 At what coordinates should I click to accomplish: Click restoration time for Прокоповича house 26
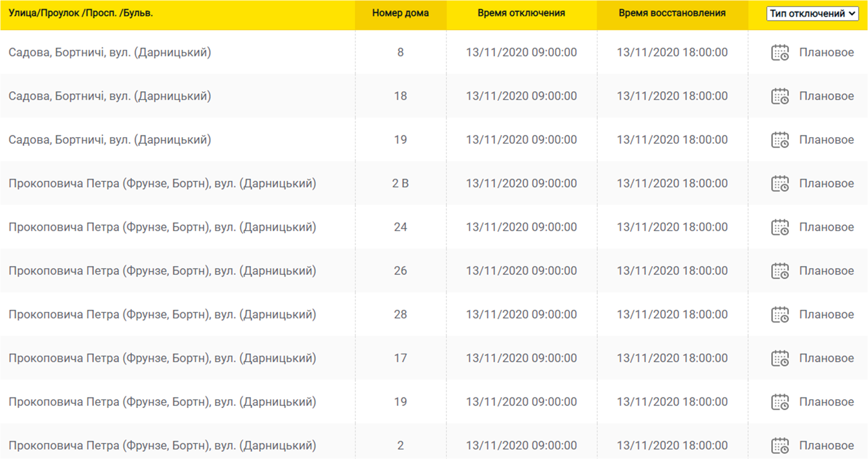point(672,271)
